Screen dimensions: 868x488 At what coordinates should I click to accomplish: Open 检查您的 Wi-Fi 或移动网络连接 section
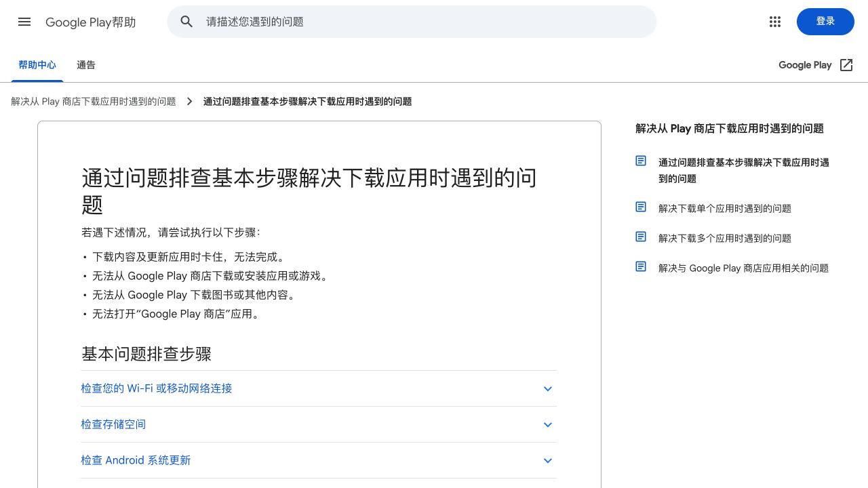[x=319, y=388]
